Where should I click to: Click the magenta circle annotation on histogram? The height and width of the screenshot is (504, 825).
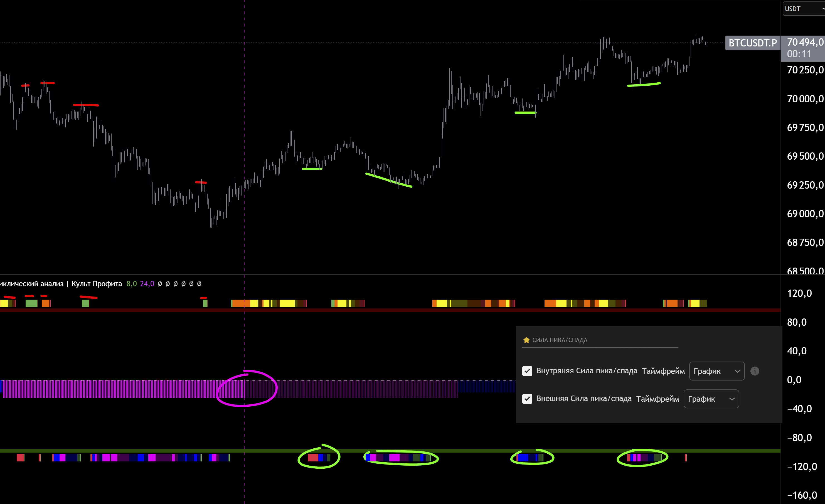[x=247, y=389]
